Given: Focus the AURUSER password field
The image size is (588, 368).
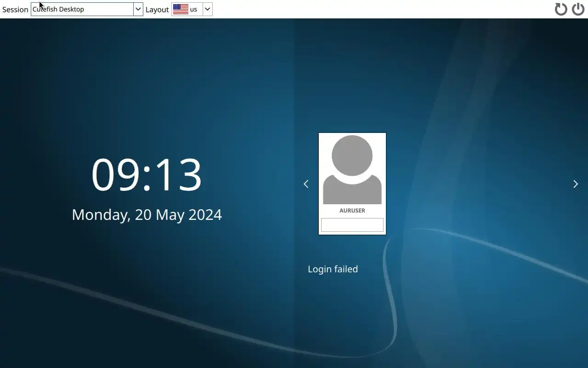Looking at the screenshot, I should pos(352,225).
